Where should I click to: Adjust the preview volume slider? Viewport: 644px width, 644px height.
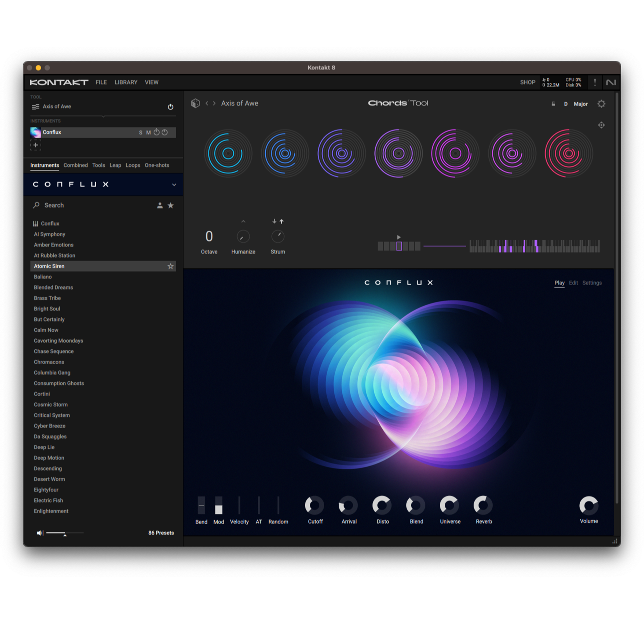(65, 533)
